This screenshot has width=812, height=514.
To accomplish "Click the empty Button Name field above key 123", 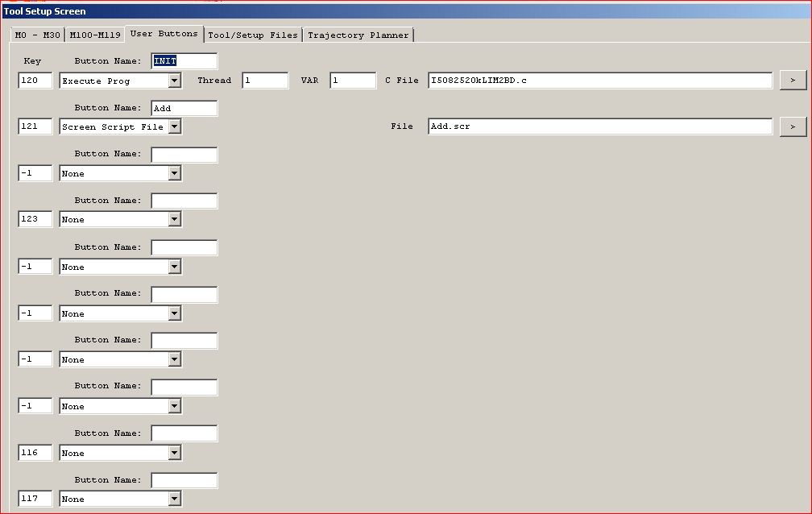I will click(184, 201).
